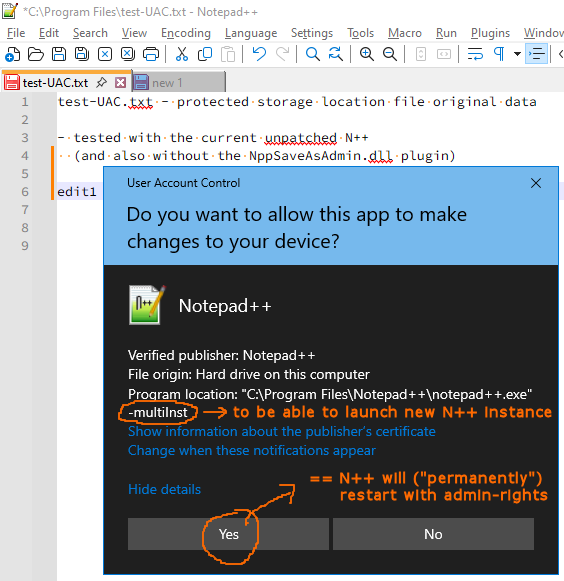
Task: Click the Notepad++ app icon in UAC dialog
Action: click(147, 305)
